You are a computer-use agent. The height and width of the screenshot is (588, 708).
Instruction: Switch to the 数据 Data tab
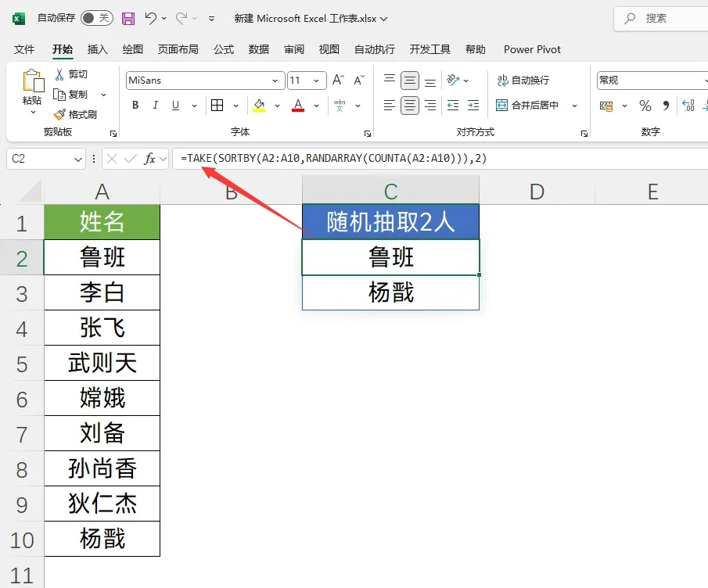tap(259, 49)
